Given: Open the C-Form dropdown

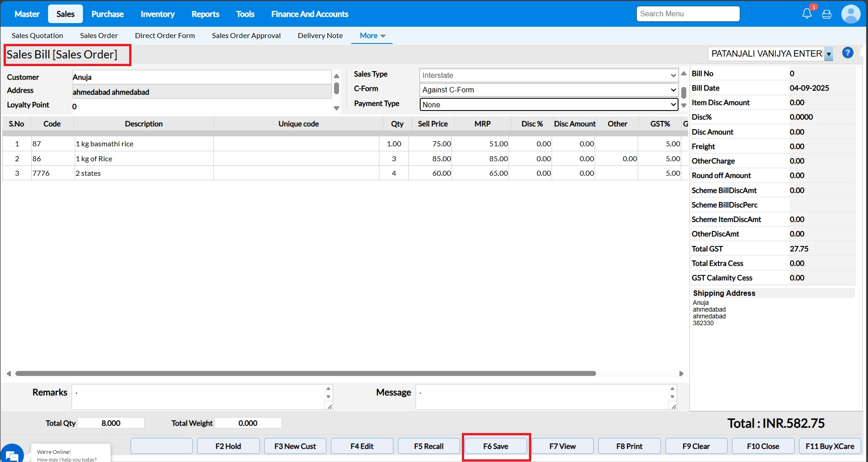Looking at the screenshot, I should 548,90.
